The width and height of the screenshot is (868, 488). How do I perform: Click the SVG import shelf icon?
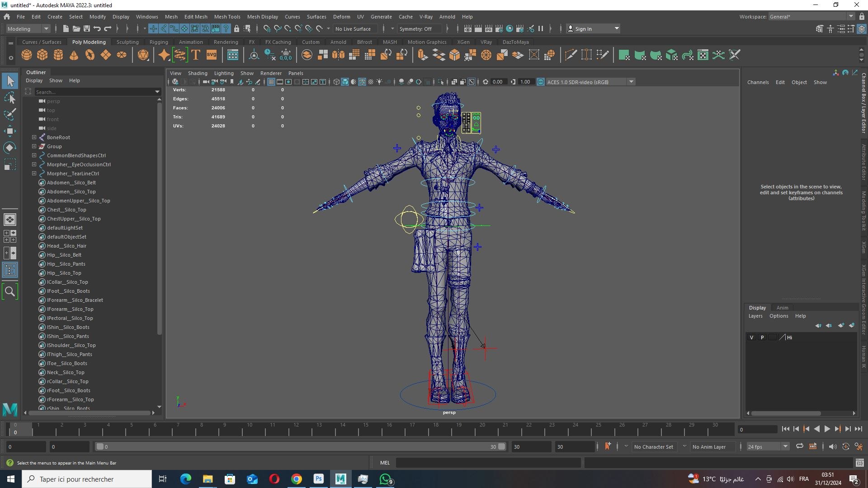point(212,55)
